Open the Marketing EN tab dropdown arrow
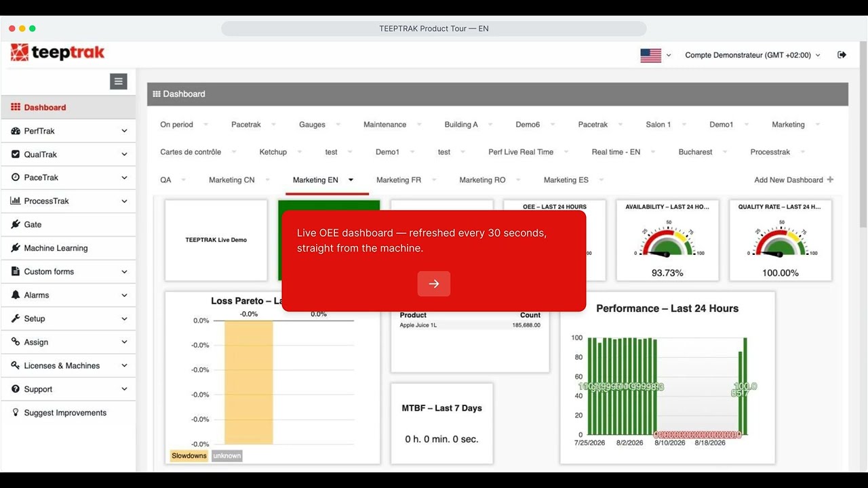 point(351,180)
